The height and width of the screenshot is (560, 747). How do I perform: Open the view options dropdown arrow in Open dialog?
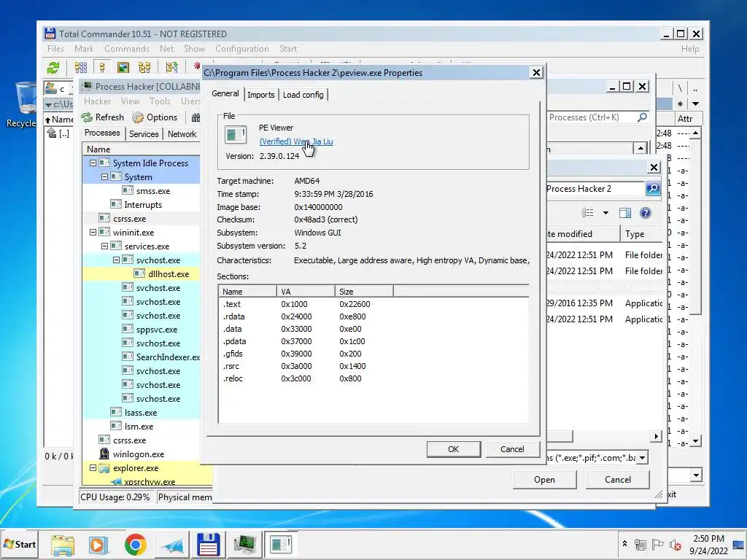pyautogui.click(x=605, y=213)
